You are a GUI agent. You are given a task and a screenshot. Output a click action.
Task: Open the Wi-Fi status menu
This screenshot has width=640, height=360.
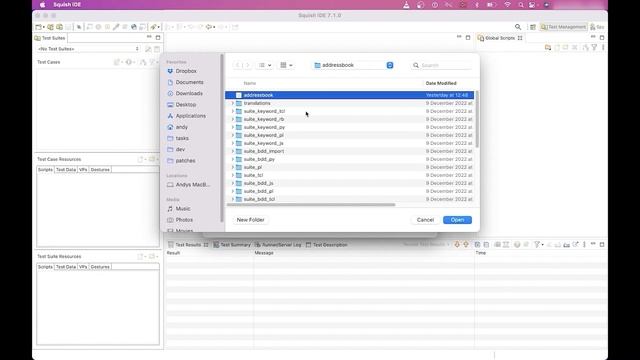point(507,5)
